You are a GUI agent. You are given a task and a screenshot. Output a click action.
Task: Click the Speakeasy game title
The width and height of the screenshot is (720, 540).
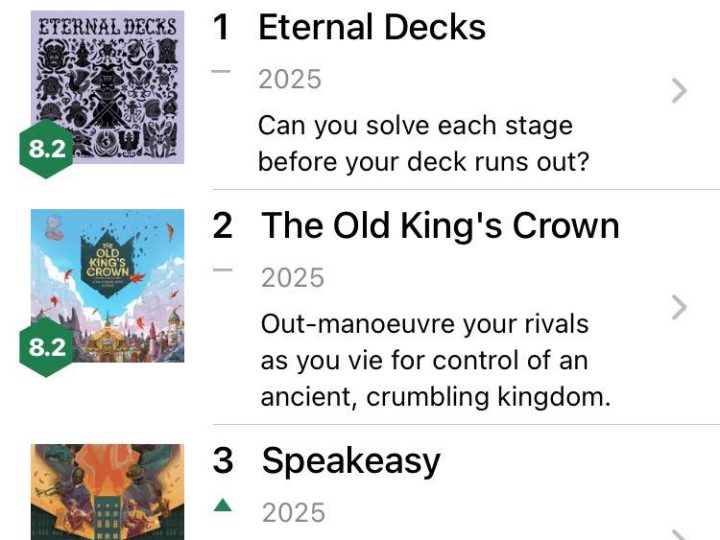tap(351, 461)
